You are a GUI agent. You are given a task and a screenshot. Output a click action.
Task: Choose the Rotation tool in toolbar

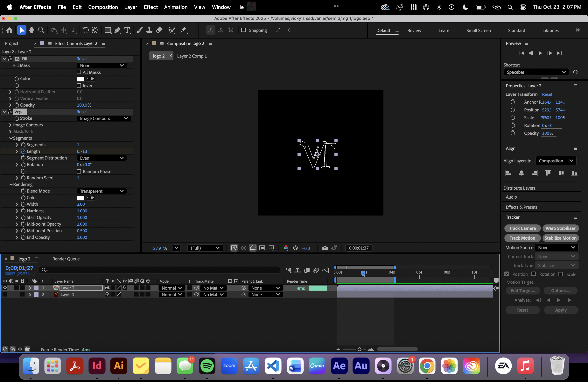pyautogui.click(x=85, y=30)
